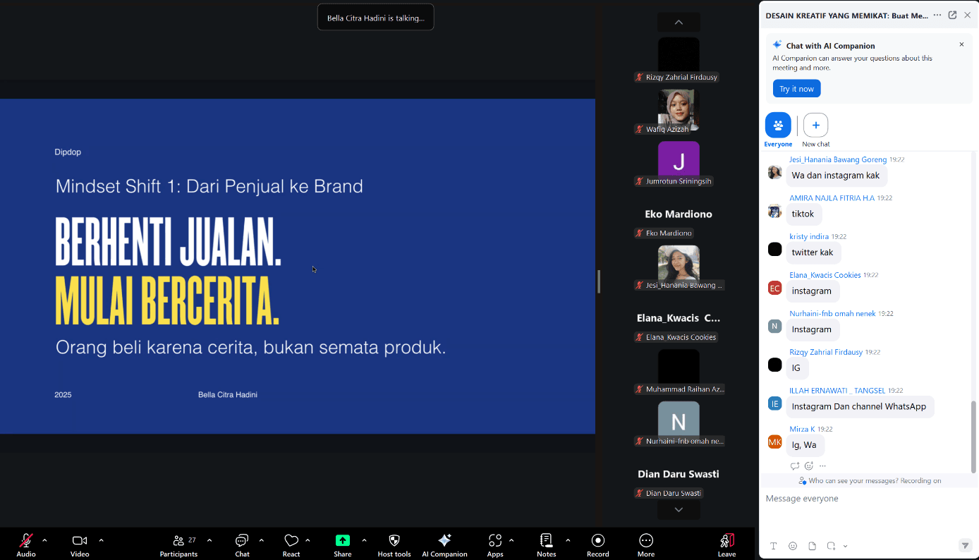Open the screenshot options chevron in chat

pyautogui.click(x=845, y=546)
